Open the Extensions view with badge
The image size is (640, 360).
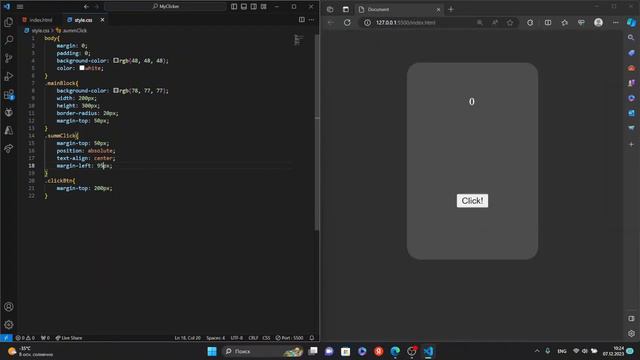click(9, 95)
